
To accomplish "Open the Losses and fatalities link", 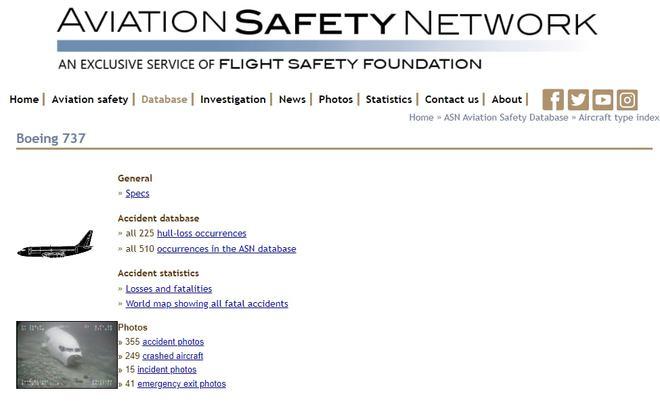I will click(x=169, y=289).
